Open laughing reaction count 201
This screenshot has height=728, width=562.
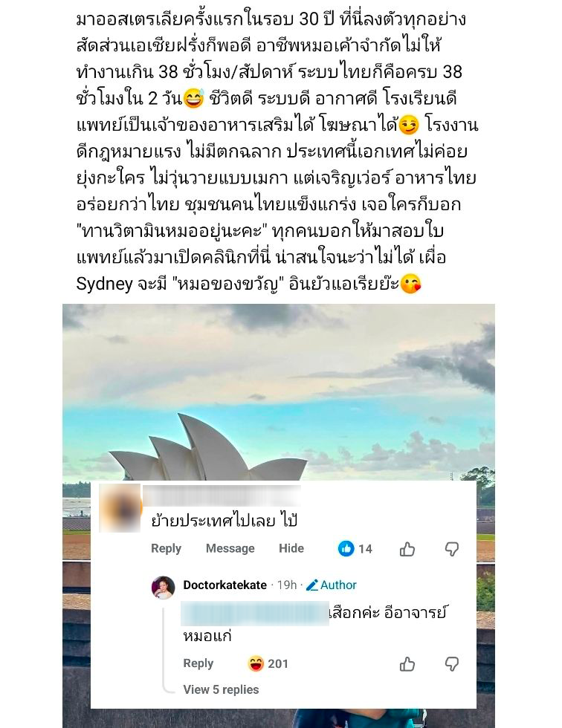pyautogui.click(x=268, y=664)
